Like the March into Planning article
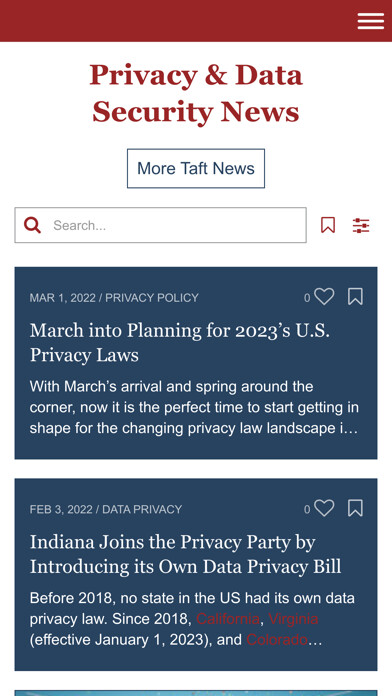This screenshot has height=696, width=392. click(324, 297)
